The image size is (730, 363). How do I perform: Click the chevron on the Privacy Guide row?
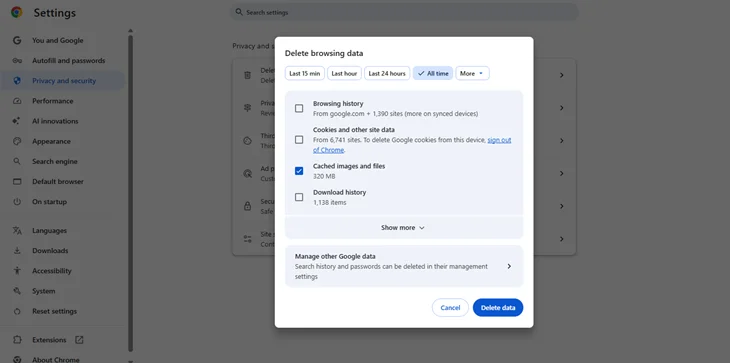pyautogui.click(x=561, y=108)
